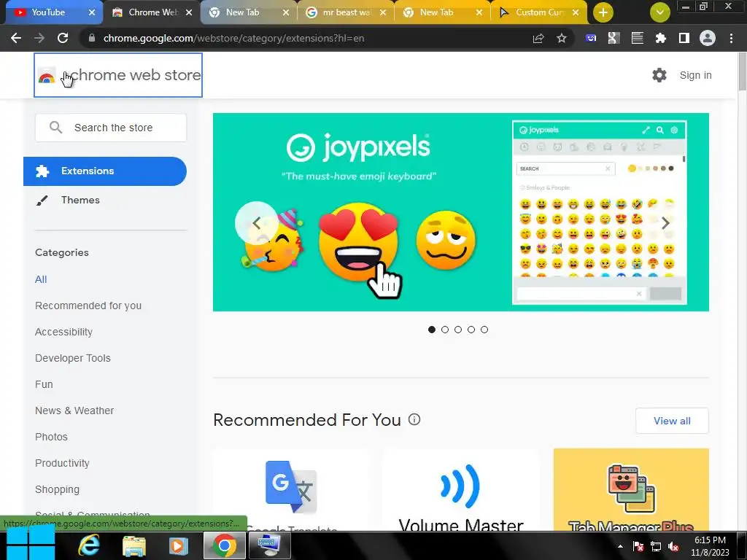Open the media player taskbar icon
The width and height of the screenshot is (747, 560).
point(179,545)
